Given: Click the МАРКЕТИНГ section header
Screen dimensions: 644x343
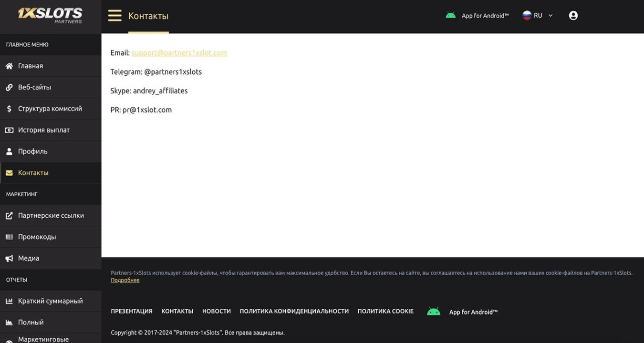Looking at the screenshot, I should tap(21, 194).
